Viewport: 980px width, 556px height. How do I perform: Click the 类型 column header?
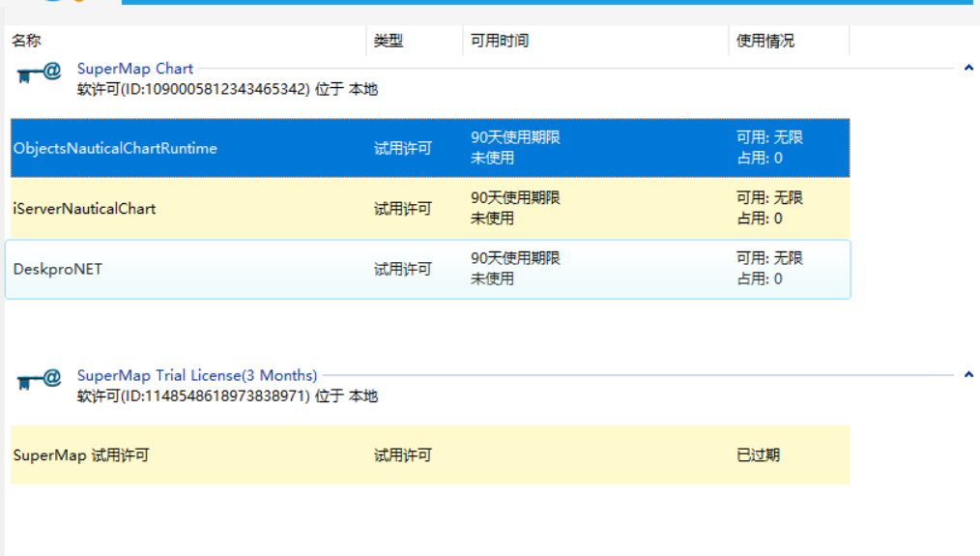click(x=389, y=41)
